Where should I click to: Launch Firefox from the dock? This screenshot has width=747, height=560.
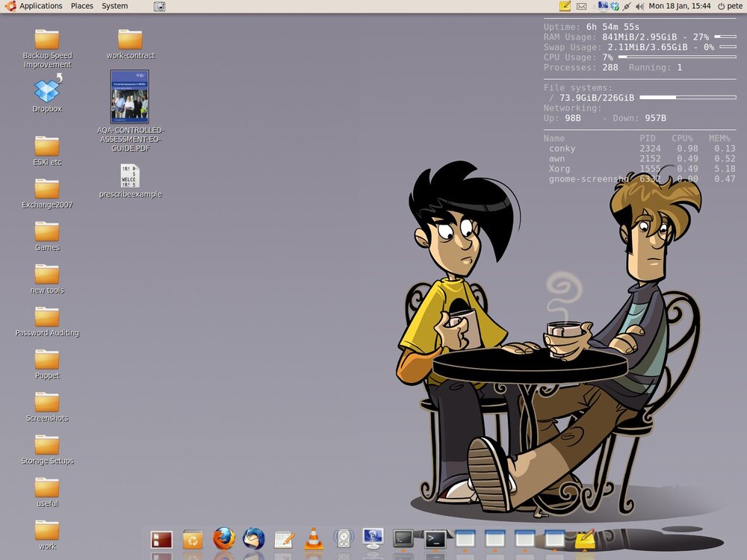point(224,538)
